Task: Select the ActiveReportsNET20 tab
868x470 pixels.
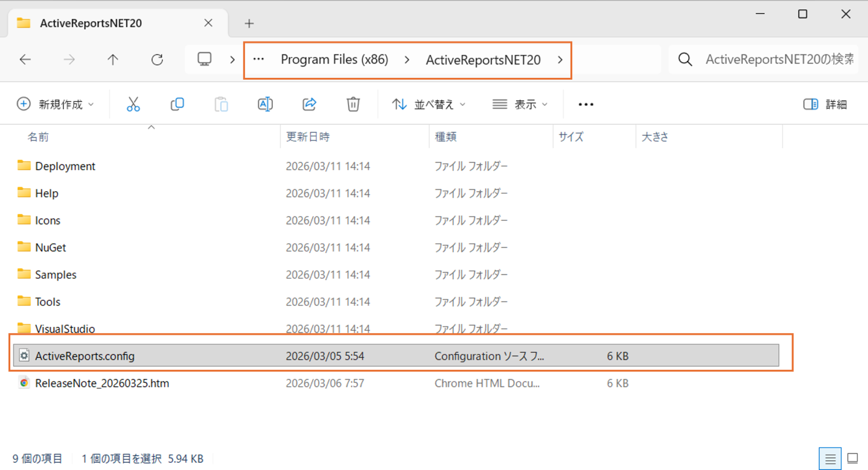Action: [91, 22]
